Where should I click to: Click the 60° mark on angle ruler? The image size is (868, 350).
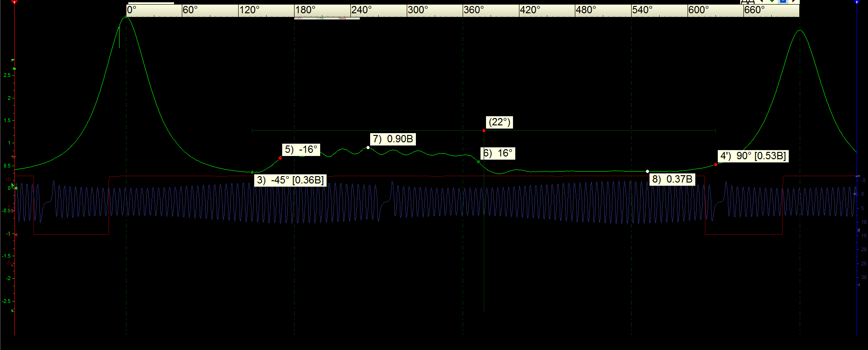190,10
